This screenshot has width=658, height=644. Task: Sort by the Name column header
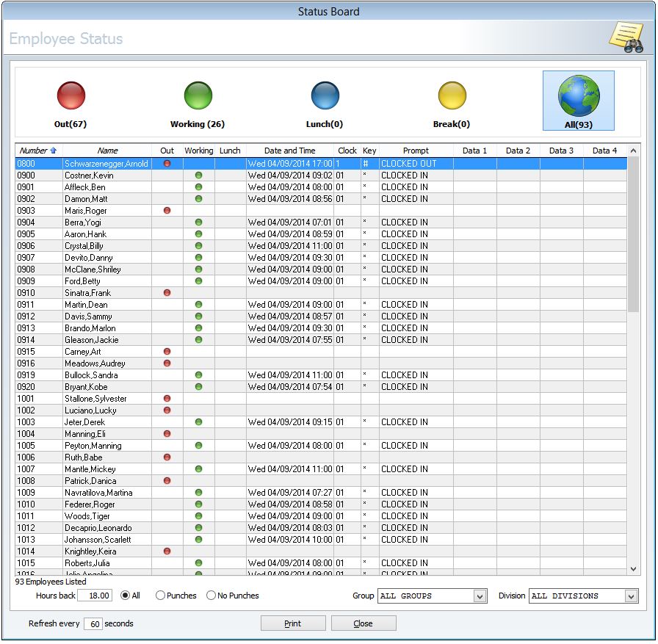point(107,151)
